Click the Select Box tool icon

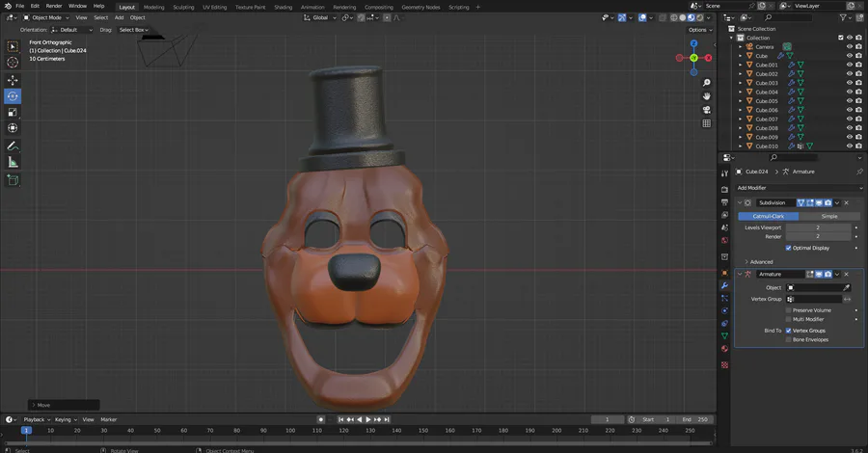coord(13,46)
